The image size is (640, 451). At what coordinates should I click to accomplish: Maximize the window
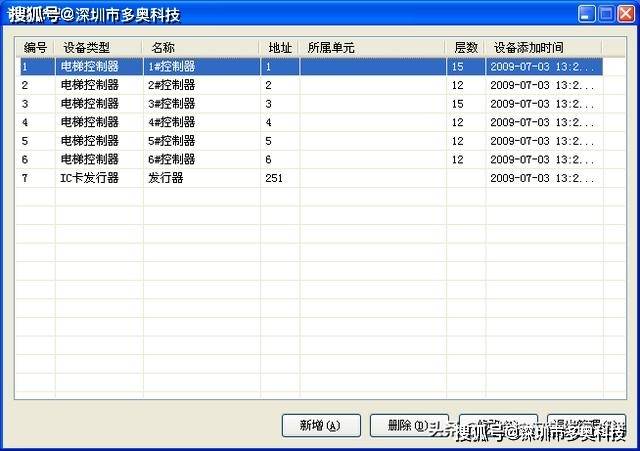(x=606, y=14)
